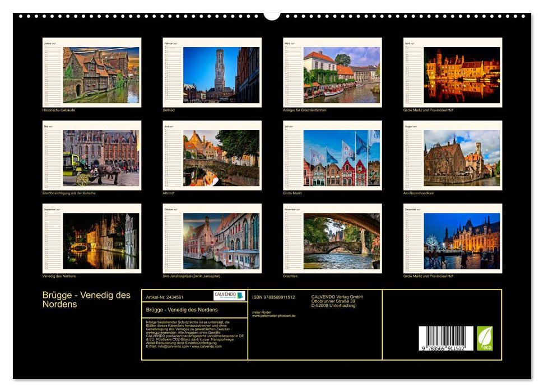Image resolution: width=544 pixels, height=392 pixels.
Task: Click 'Artikel-Nr. 2434561' text
Action: [x=165, y=297]
